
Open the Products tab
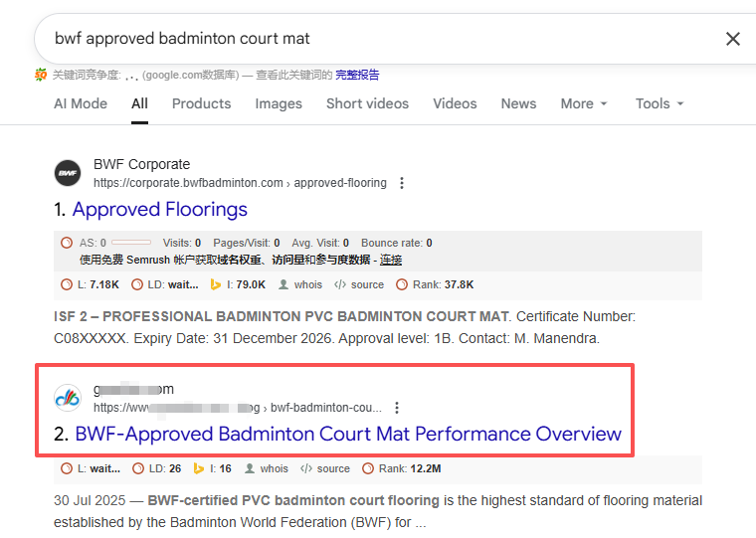click(x=202, y=103)
